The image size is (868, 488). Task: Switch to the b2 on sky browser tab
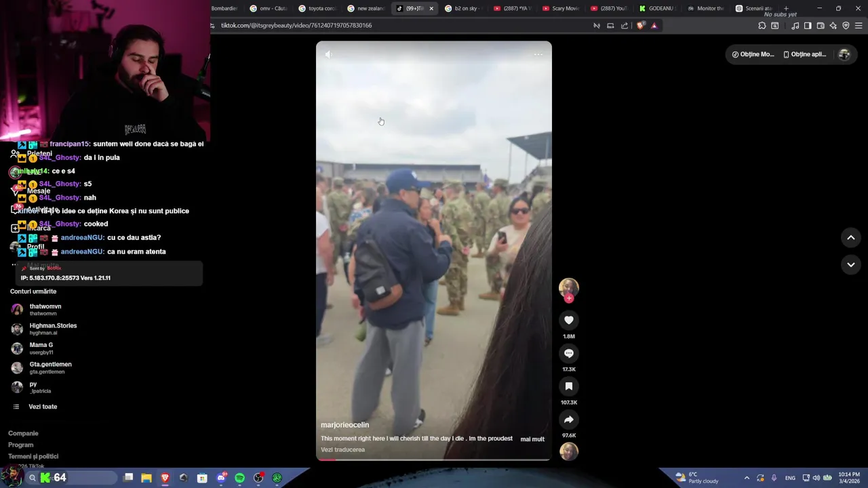point(464,9)
